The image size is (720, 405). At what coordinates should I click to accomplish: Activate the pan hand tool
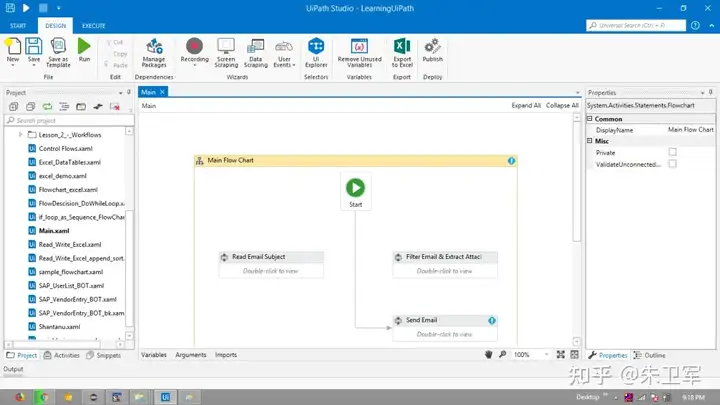pos(489,354)
